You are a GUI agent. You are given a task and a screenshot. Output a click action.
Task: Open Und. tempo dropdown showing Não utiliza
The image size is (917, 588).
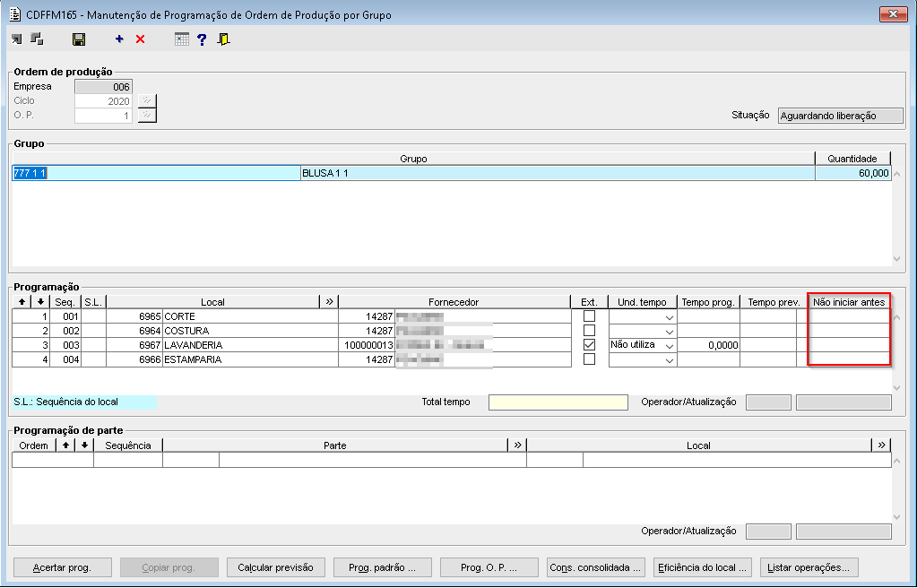[x=669, y=345]
